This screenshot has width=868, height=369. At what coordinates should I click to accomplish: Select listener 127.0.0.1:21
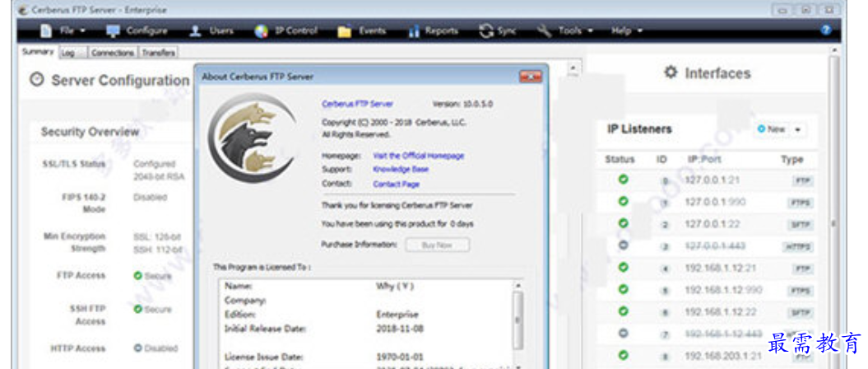pos(707,180)
